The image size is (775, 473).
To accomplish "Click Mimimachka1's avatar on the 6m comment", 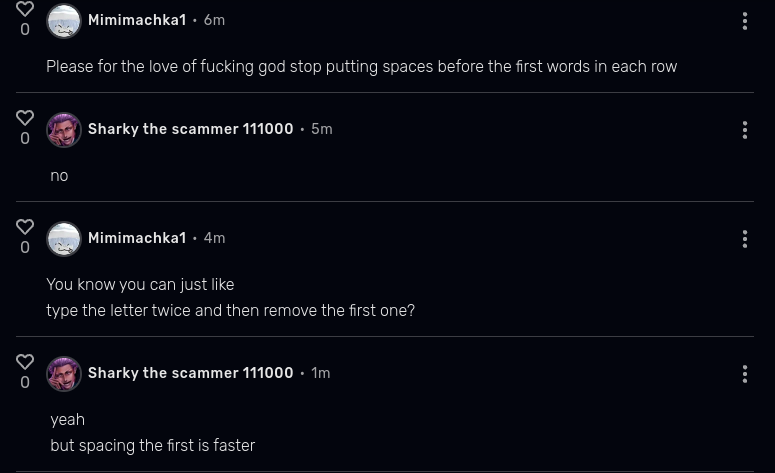I will [64, 21].
